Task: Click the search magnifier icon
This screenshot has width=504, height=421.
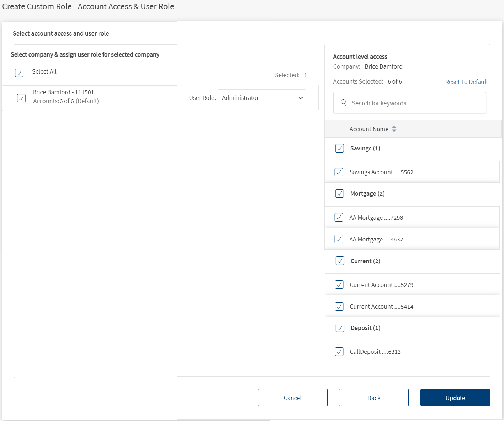Action: (344, 103)
